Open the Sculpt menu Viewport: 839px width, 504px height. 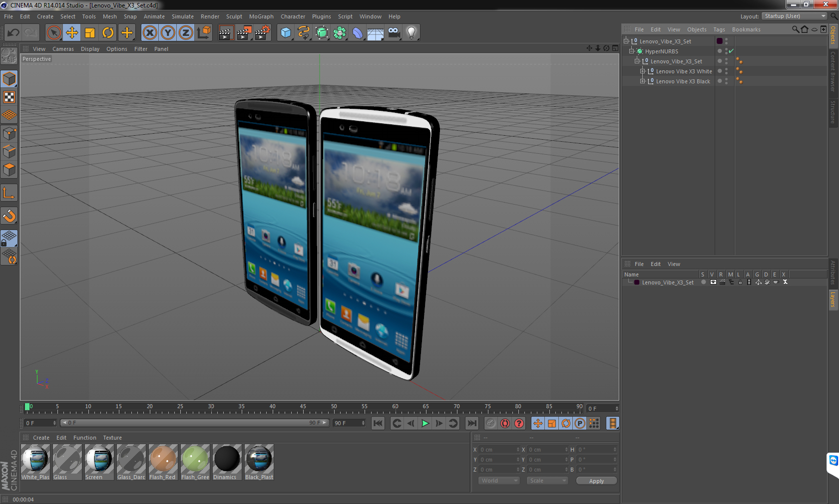(234, 16)
